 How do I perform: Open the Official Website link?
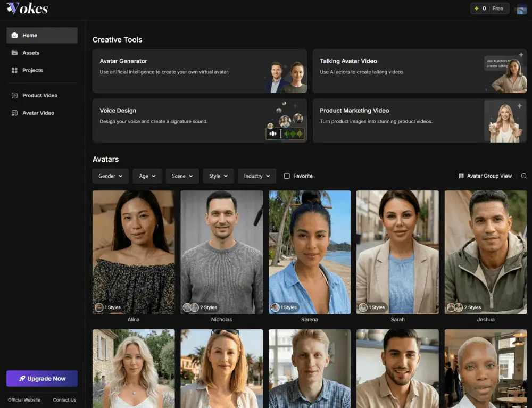[24, 399]
